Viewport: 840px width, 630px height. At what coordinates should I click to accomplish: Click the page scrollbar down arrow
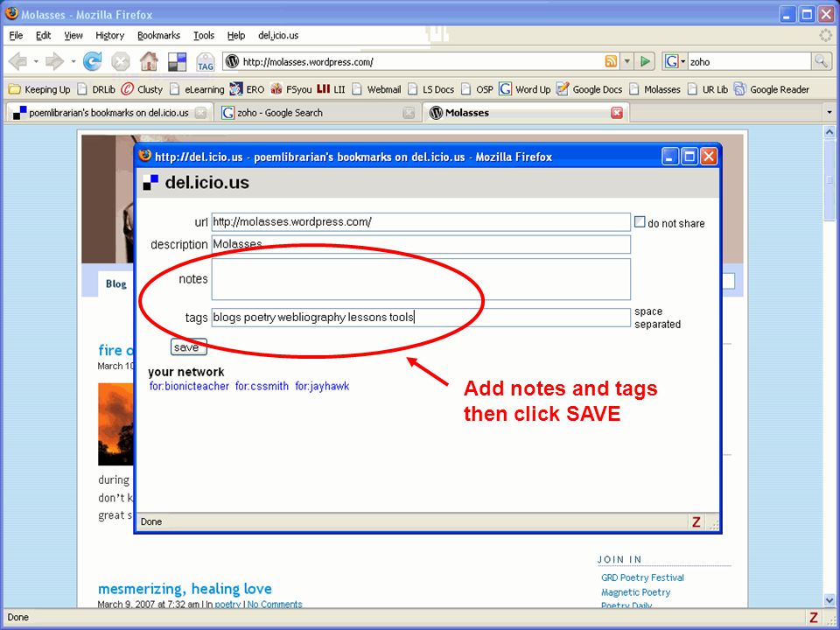point(829,600)
